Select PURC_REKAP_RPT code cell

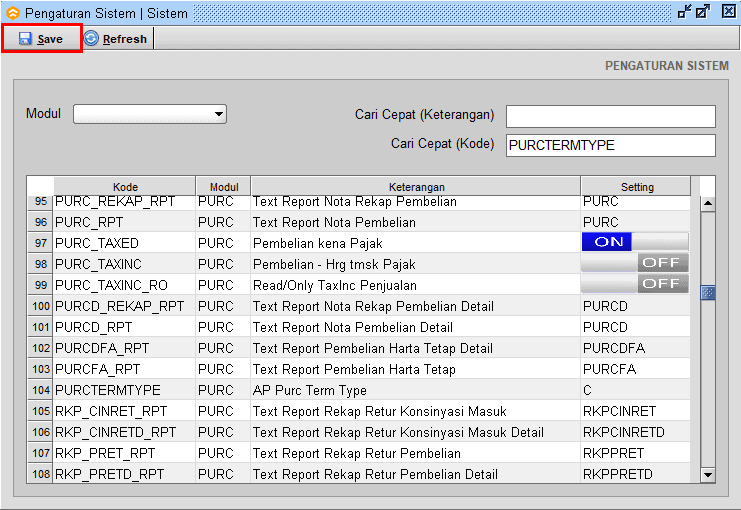tap(125, 203)
